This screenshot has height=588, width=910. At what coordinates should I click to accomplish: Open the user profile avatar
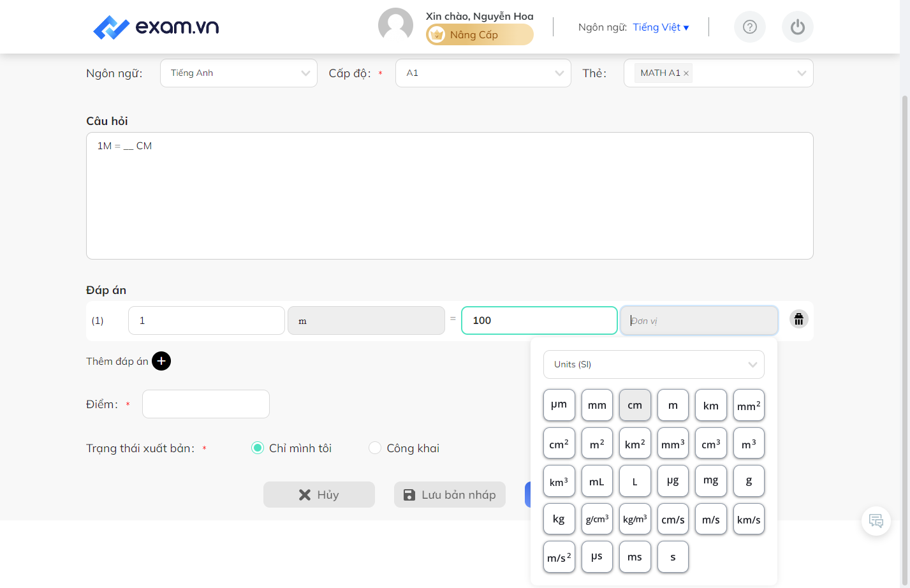(395, 26)
